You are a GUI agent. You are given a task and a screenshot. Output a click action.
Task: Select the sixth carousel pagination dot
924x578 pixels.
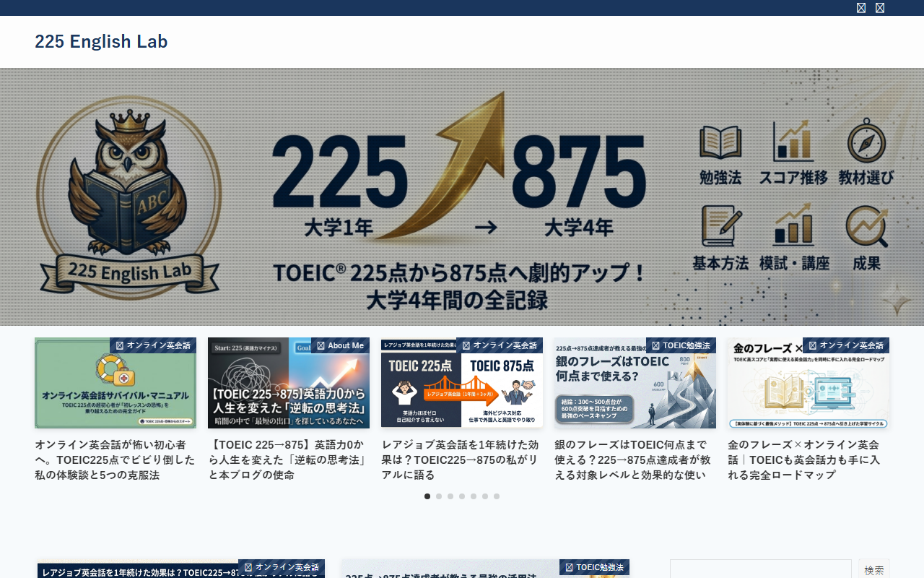tap(485, 496)
